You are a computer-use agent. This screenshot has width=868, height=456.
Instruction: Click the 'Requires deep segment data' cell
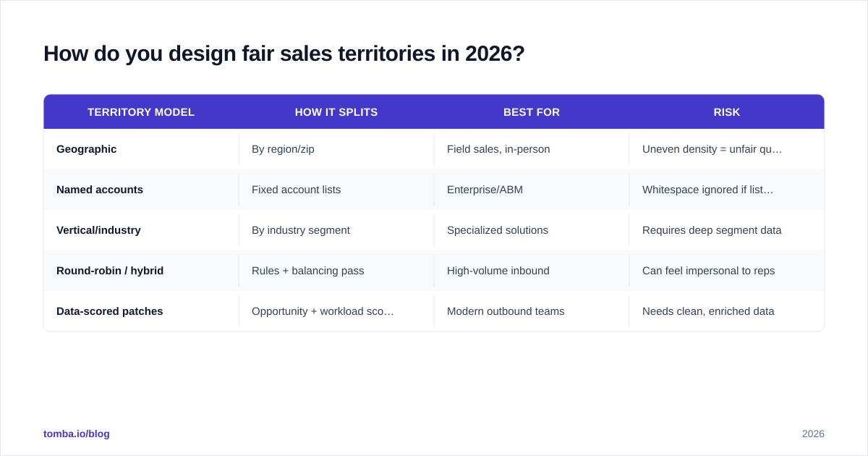(727, 230)
